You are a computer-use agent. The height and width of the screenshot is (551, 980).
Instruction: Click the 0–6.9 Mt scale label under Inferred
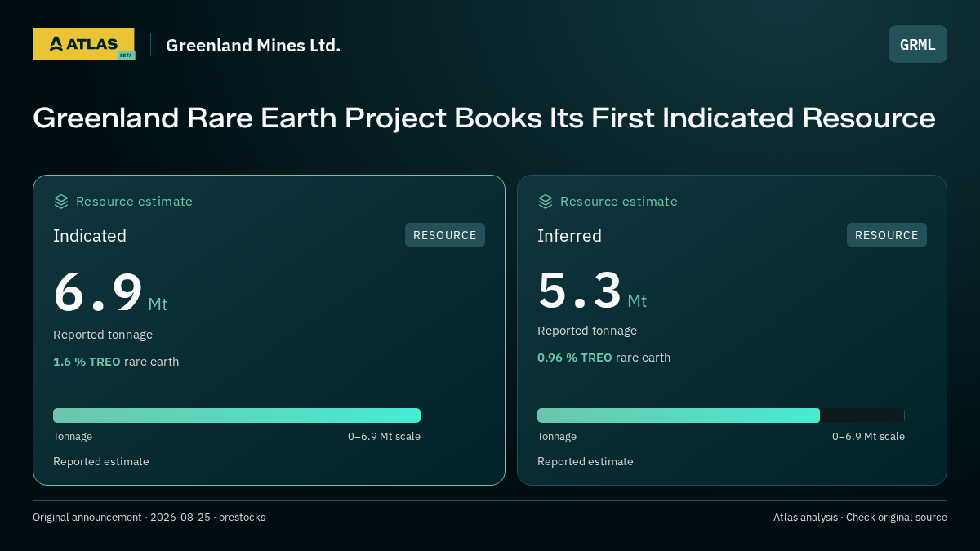(x=868, y=437)
